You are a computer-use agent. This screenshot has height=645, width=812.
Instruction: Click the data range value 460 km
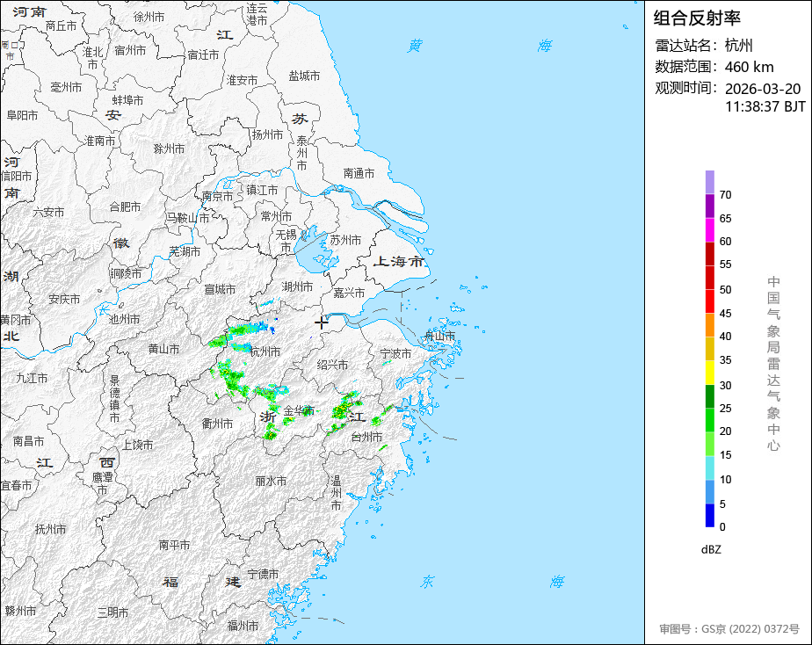click(x=750, y=67)
